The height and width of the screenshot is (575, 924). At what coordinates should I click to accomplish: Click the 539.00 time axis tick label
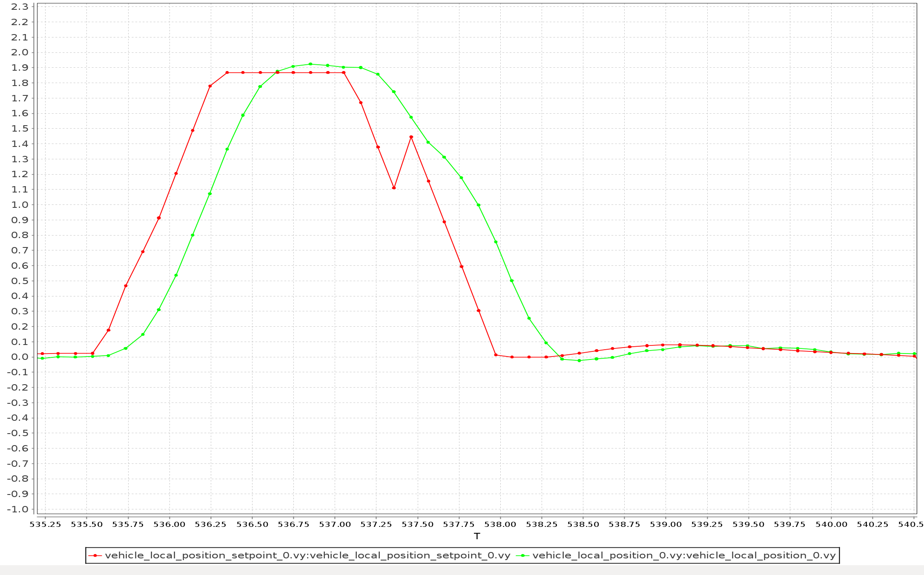[666, 525]
